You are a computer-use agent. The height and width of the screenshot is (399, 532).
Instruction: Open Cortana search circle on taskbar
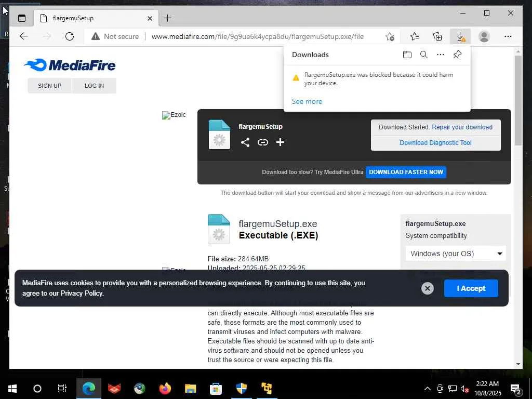pos(37,389)
